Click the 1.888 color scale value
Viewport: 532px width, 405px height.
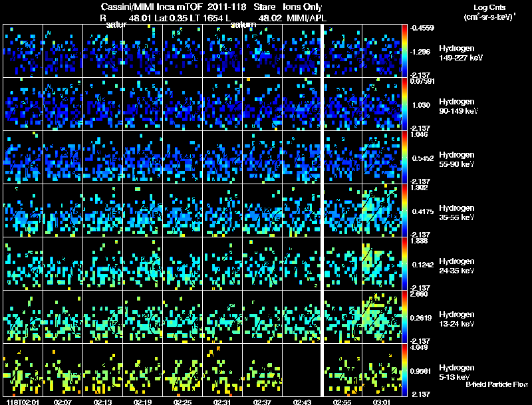tap(419, 241)
